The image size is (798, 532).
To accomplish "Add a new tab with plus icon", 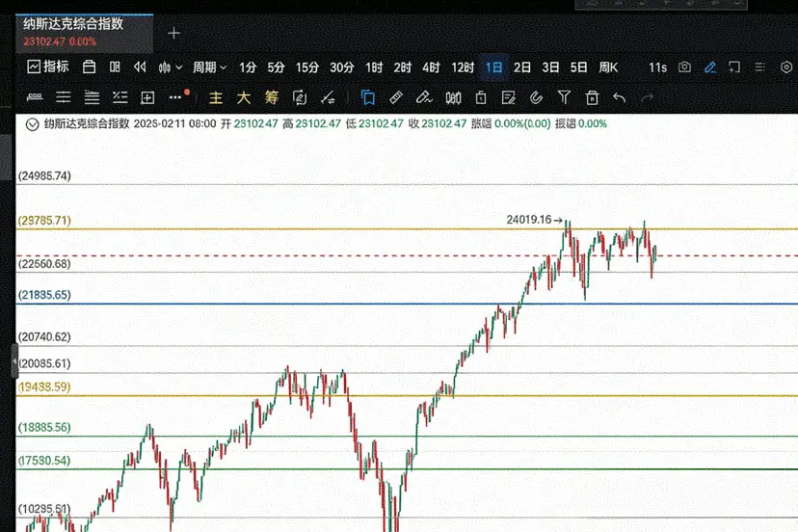I will (x=173, y=34).
